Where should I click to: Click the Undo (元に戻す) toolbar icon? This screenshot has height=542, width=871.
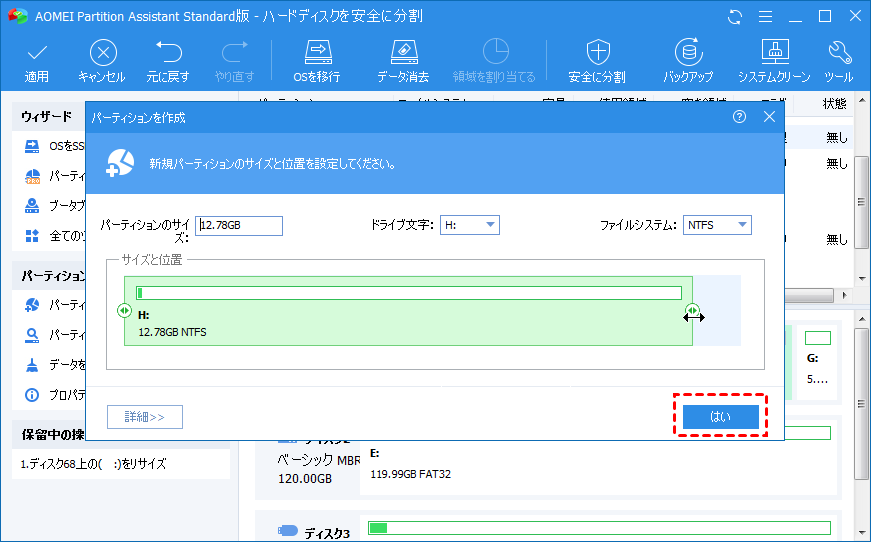click(168, 52)
